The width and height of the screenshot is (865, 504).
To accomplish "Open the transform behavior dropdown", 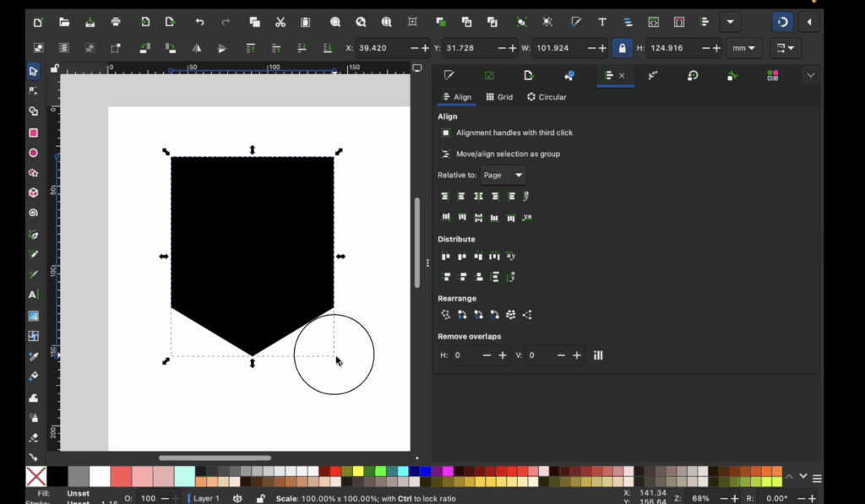I will (x=786, y=48).
